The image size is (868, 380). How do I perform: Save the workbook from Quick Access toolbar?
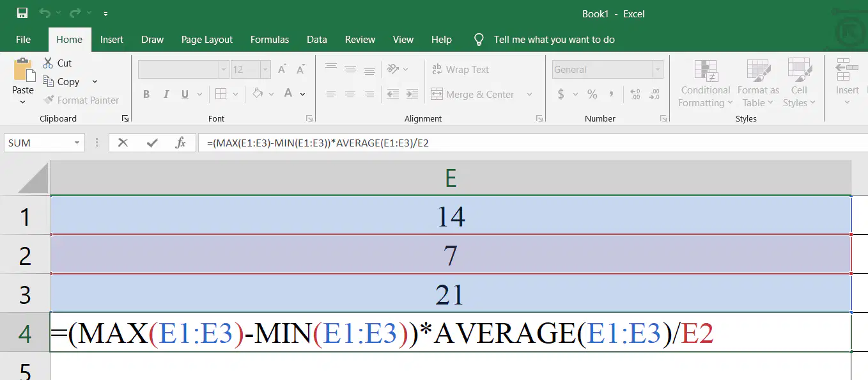(22, 13)
